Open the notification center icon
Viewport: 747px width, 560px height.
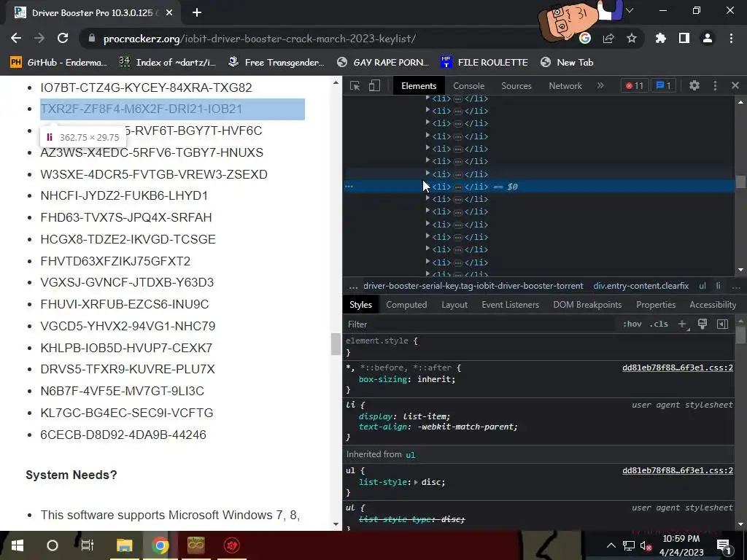[x=723, y=545]
